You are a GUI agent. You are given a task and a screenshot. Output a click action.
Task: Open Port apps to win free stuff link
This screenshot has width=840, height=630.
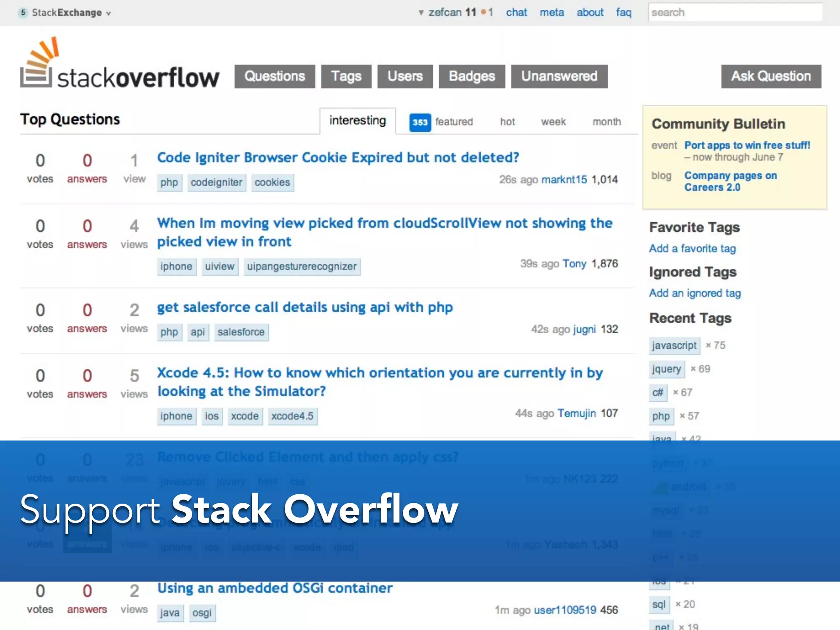(747, 145)
